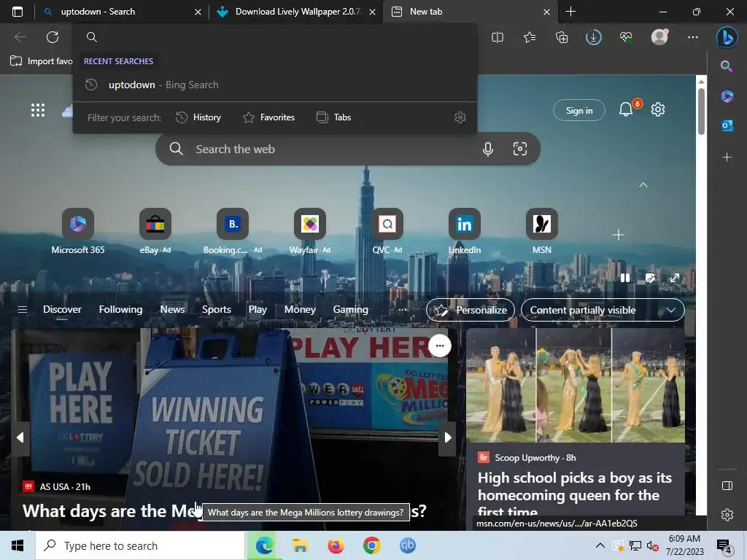Screen dimensions: 747x560
Task: Open the split screen icon in toolbar
Action: pyautogui.click(x=498, y=37)
